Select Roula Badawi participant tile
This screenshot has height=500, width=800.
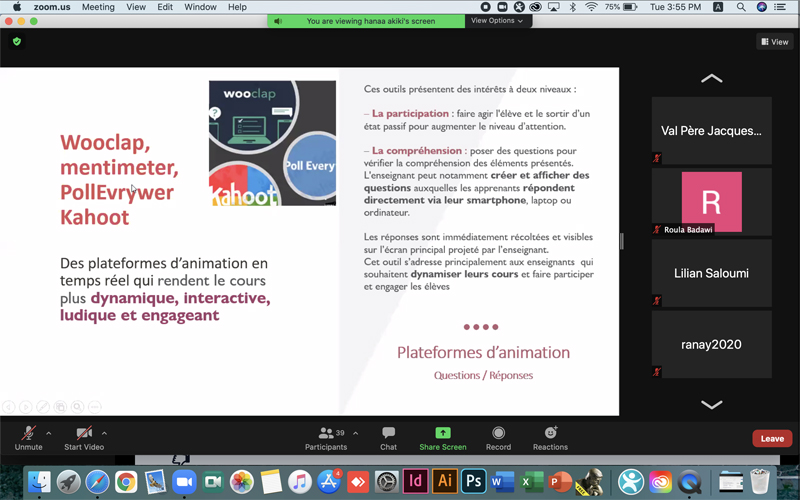point(711,202)
